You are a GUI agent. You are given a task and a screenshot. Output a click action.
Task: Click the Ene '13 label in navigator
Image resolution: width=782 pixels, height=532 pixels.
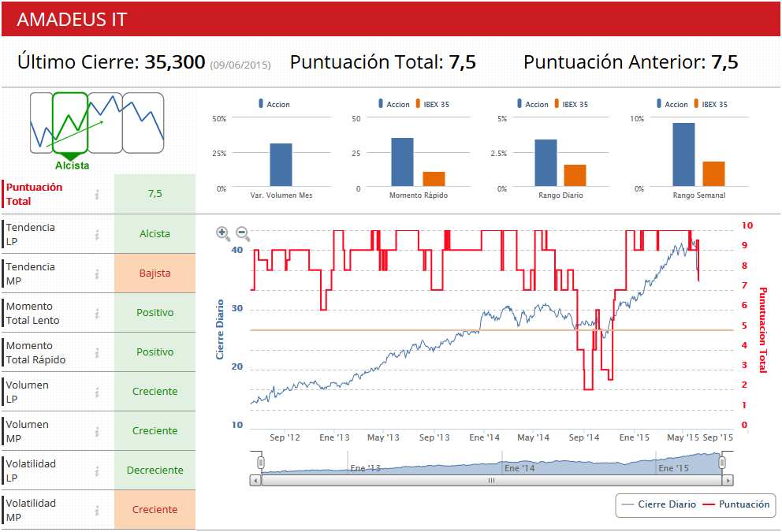[366, 468]
